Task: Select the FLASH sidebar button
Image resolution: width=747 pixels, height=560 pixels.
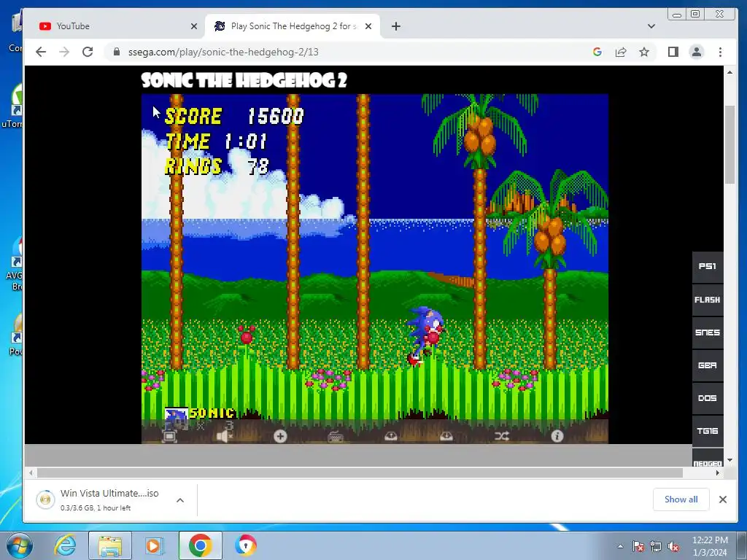Action: (x=708, y=300)
